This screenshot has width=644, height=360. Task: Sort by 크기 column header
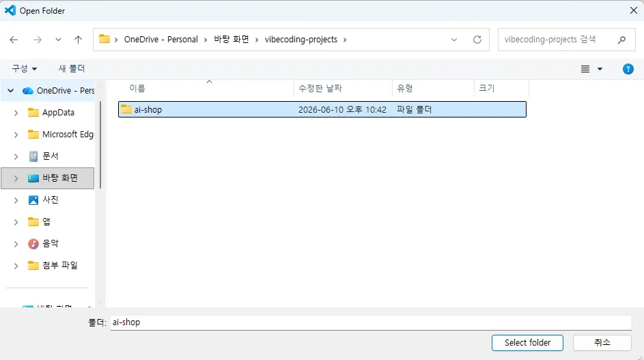point(487,88)
